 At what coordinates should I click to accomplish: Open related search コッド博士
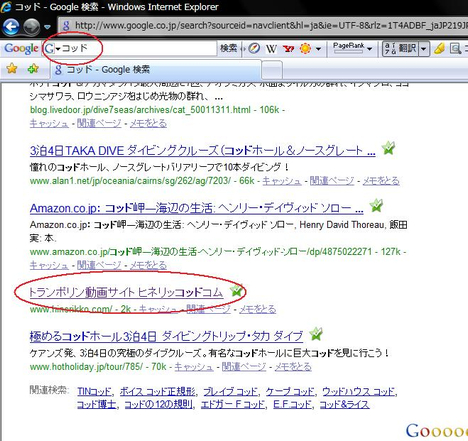(x=97, y=405)
